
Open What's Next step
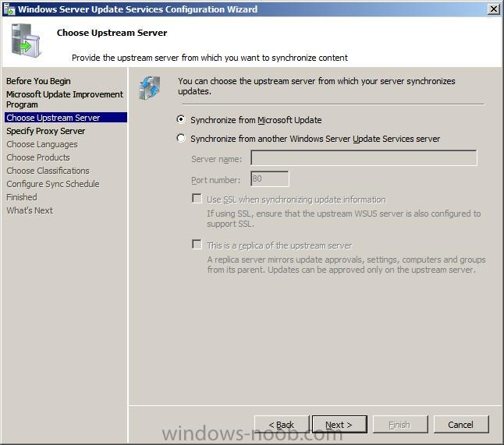coord(30,210)
